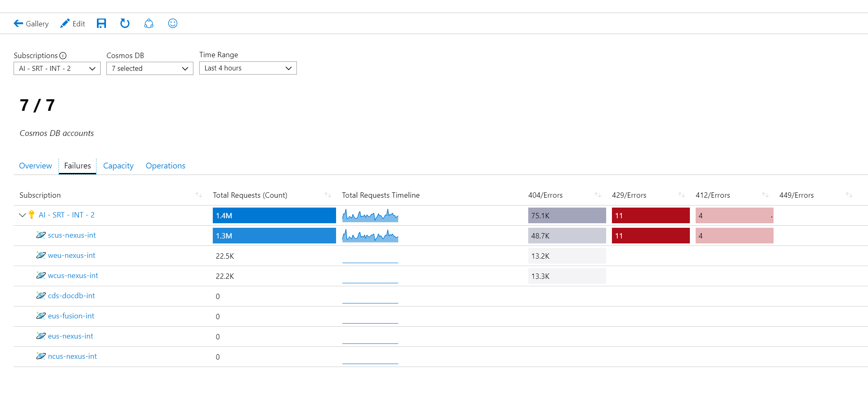Viewport: 868px width, 416px height.
Task: Go back to the Gallery
Action: 31,23
